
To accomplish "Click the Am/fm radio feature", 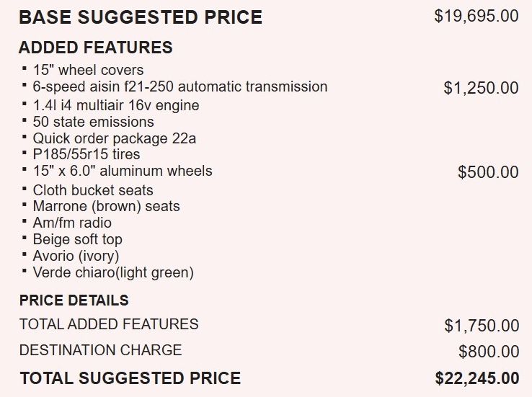I will (x=72, y=223).
